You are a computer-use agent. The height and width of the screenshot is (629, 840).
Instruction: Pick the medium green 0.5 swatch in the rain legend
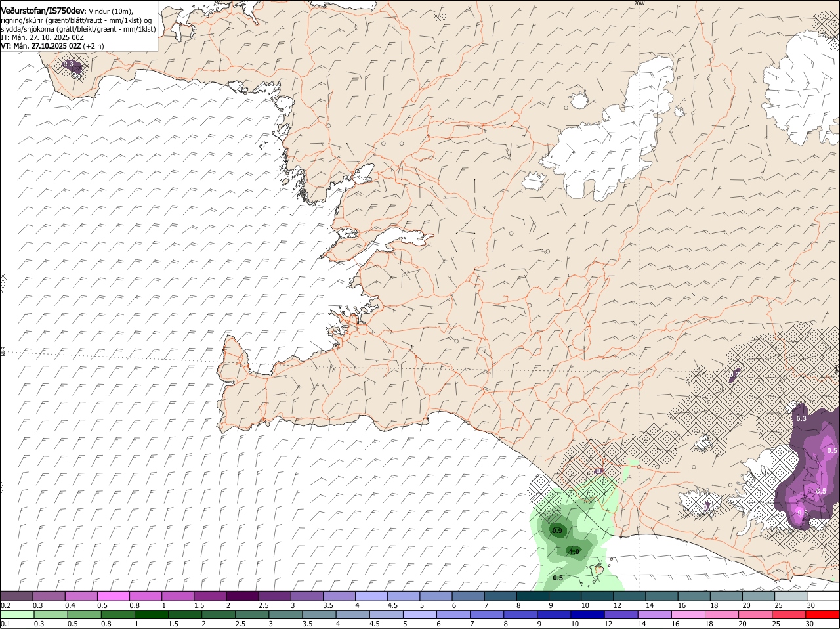(x=84, y=615)
